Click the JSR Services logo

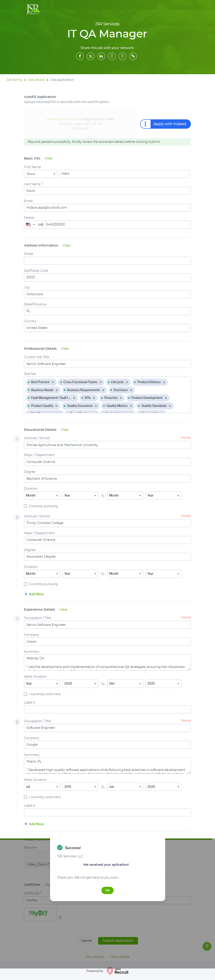[x=33, y=10]
